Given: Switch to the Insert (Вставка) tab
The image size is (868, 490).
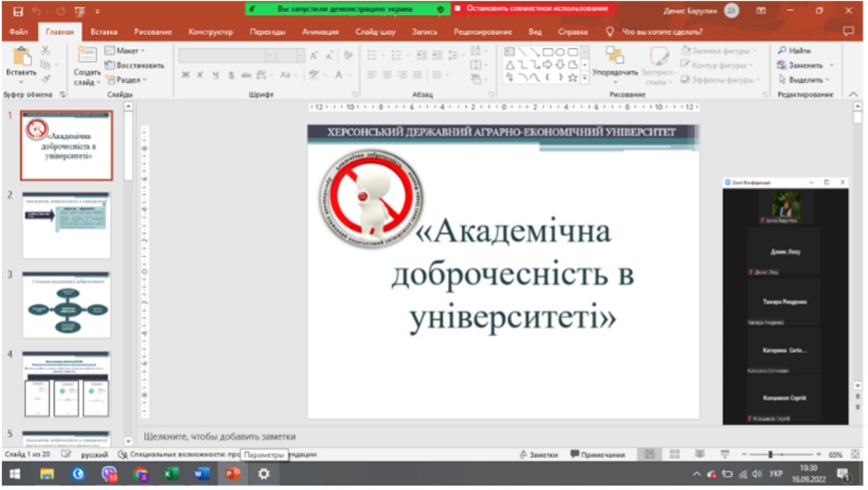Looking at the screenshot, I should coord(103,31).
